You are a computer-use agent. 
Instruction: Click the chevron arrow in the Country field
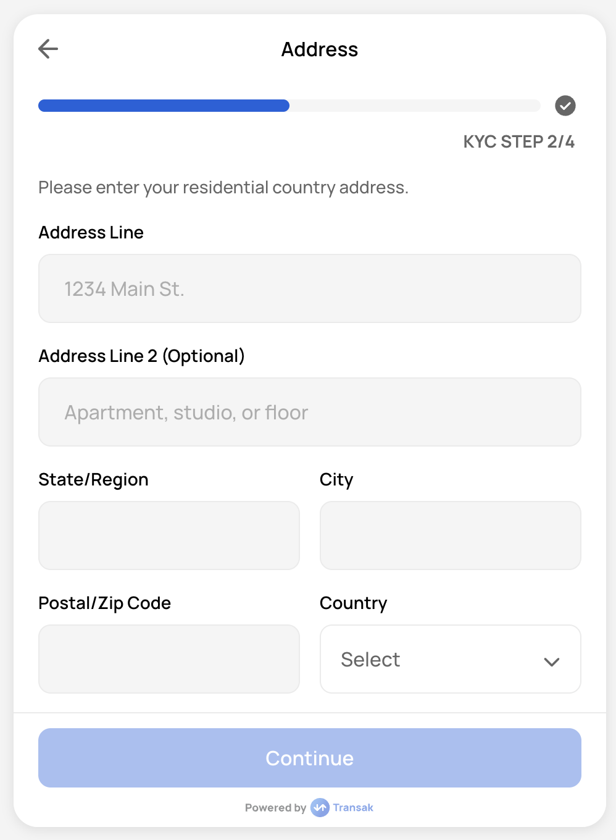click(551, 661)
